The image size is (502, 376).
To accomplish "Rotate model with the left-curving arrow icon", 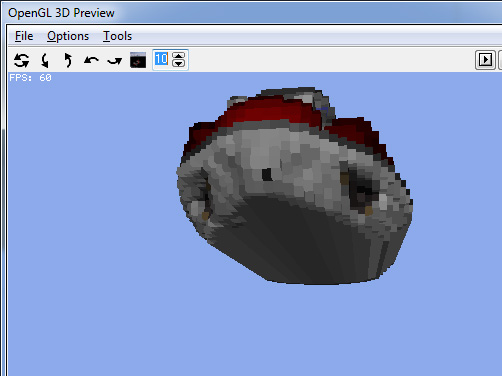I will (91, 60).
